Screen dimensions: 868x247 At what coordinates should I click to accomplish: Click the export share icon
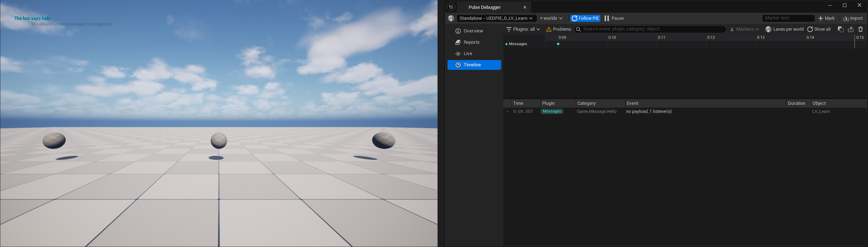[851, 29]
